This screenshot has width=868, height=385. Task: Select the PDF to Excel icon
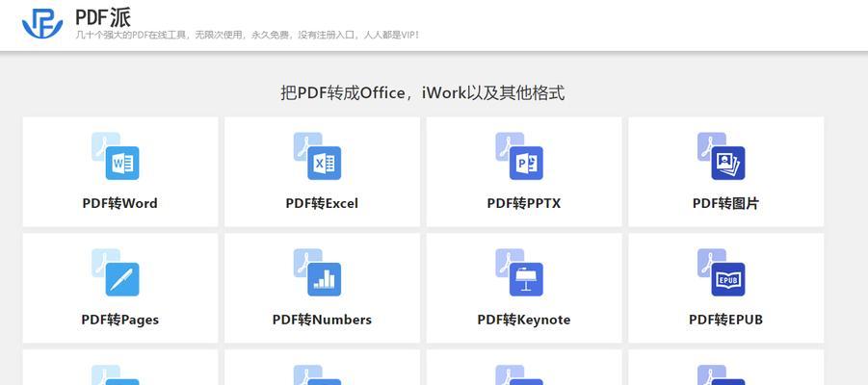(317, 156)
